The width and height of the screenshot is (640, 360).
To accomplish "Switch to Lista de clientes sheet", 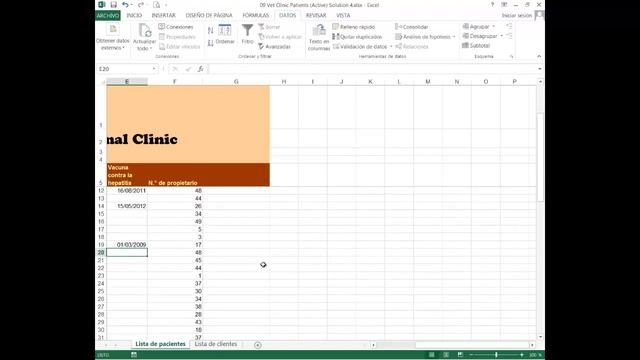I will (216, 344).
